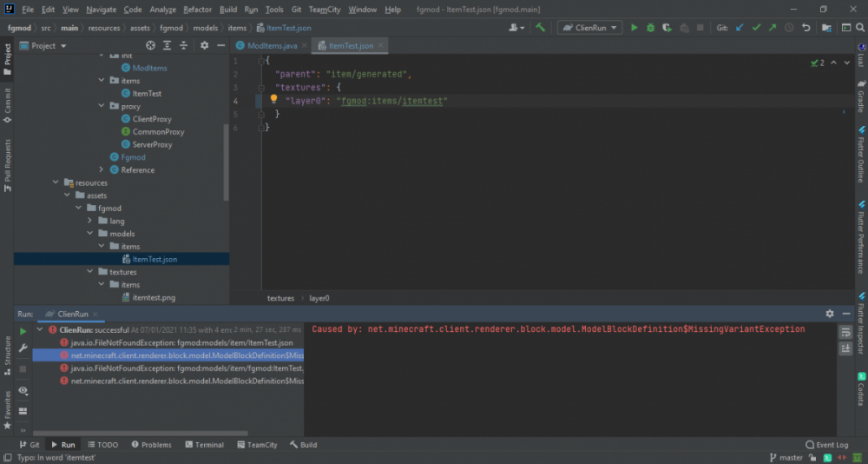Run with coverage icon in toolbar

click(x=667, y=27)
